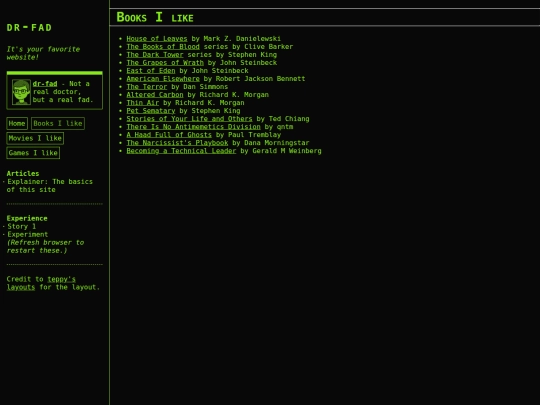Open the Thin Air link
Screen dimensions: 540x405
pyautogui.click(x=143, y=103)
